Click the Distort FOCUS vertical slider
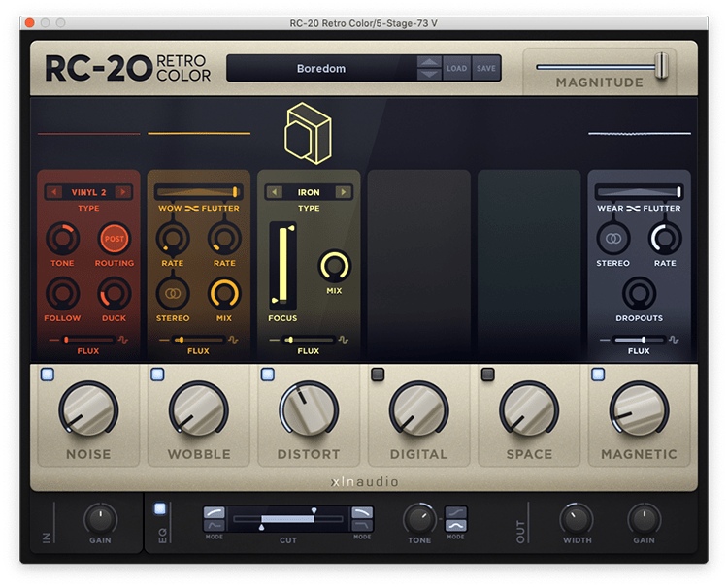This screenshot has width=728, height=587. pos(282,266)
